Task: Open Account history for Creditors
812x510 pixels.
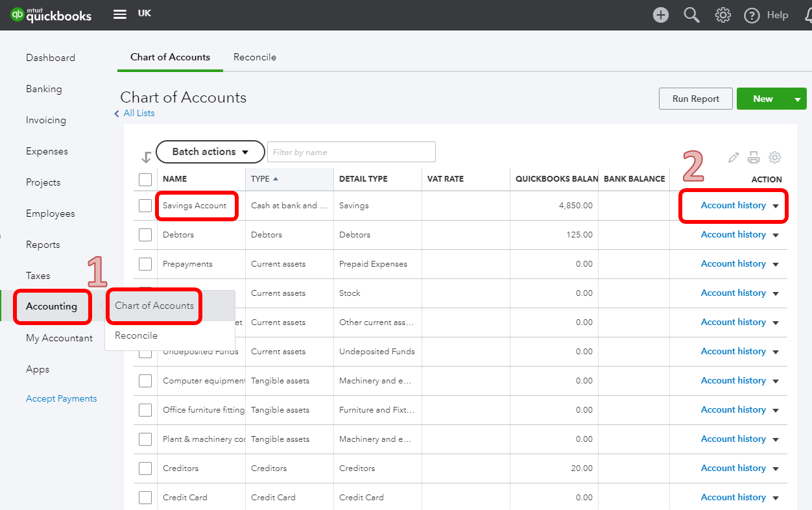Action: pyautogui.click(x=733, y=468)
